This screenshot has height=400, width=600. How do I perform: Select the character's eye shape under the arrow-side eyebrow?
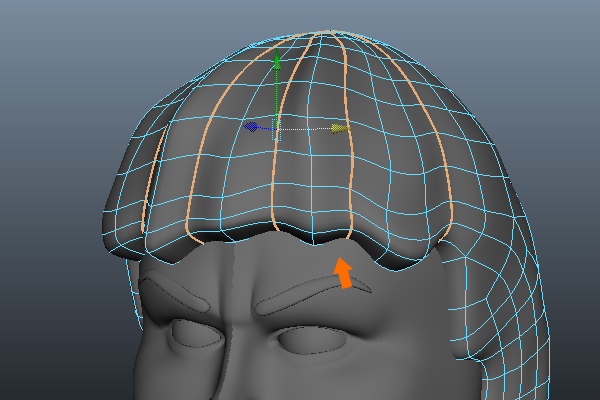[x=312, y=340]
